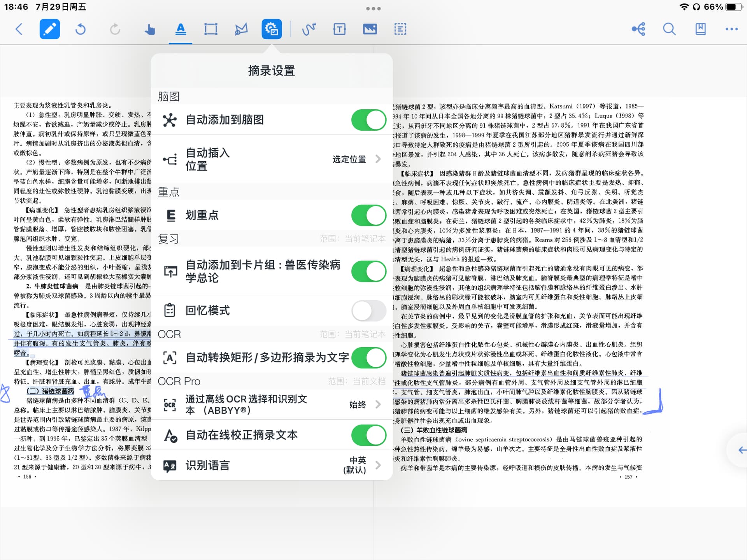The image size is (747, 560).
Task: Tap the 自动添加到脑图 label
Action: pos(224,120)
